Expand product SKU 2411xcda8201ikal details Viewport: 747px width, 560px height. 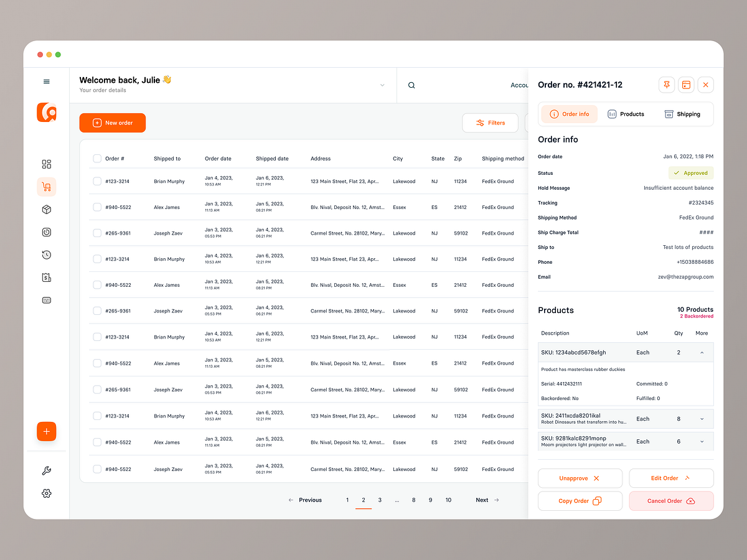[x=701, y=419]
